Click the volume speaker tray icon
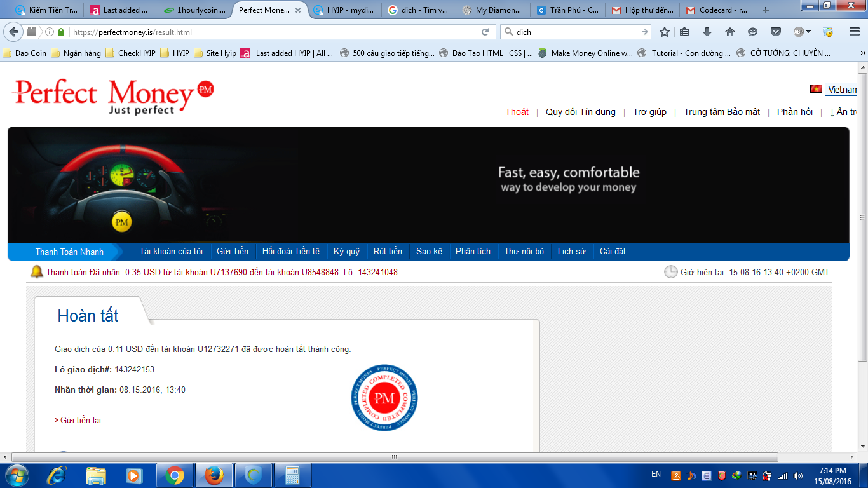 point(797,475)
